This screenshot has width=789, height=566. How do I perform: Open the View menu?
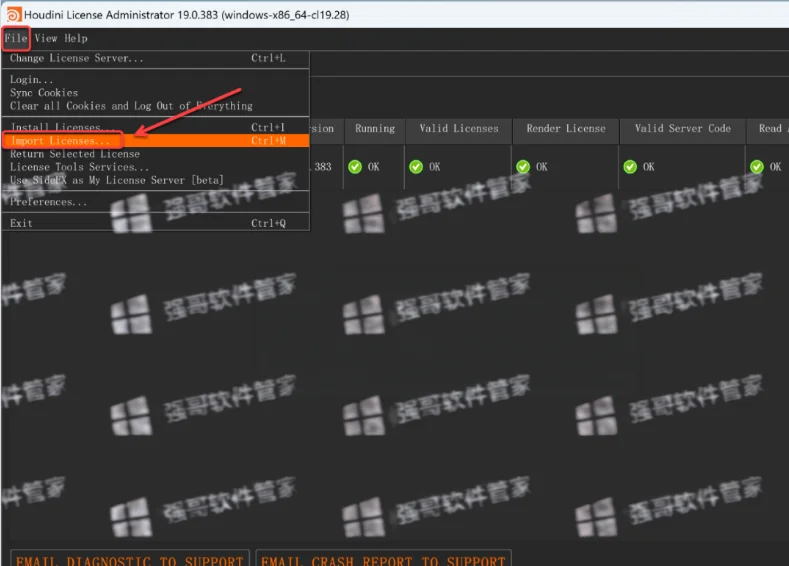(46, 38)
